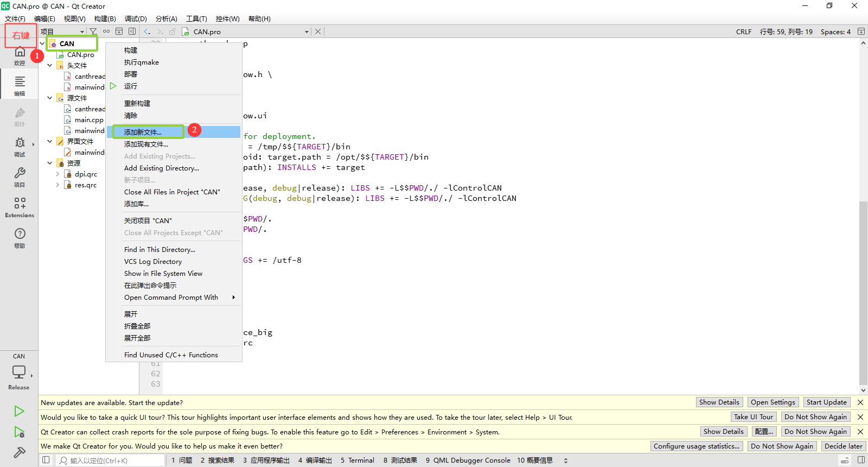Toggle right sidebar in status bar
Viewport: 868px width, 467px height.
tap(861, 460)
